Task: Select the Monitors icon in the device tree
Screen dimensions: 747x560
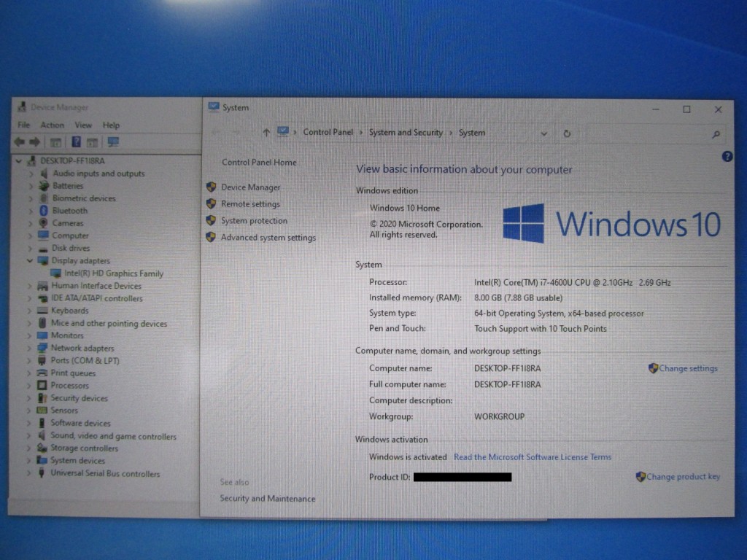Action: point(42,335)
